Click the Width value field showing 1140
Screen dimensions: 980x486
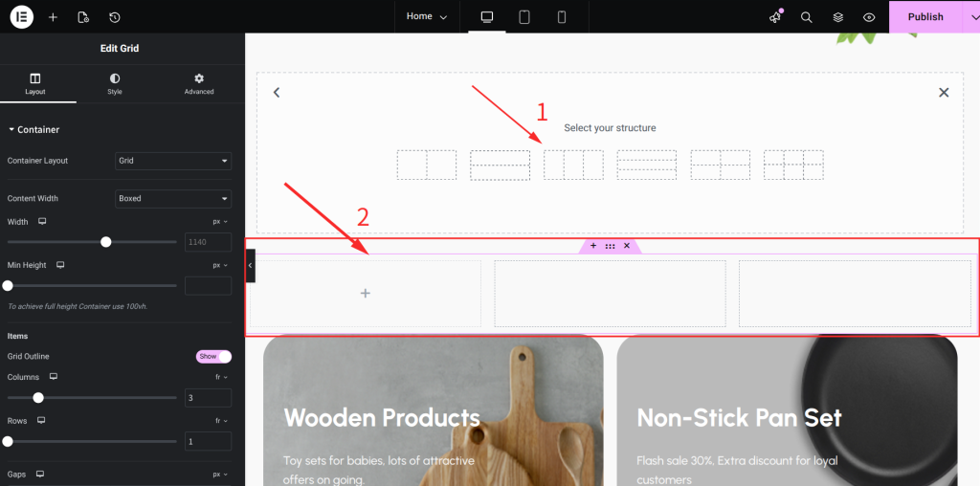208,242
